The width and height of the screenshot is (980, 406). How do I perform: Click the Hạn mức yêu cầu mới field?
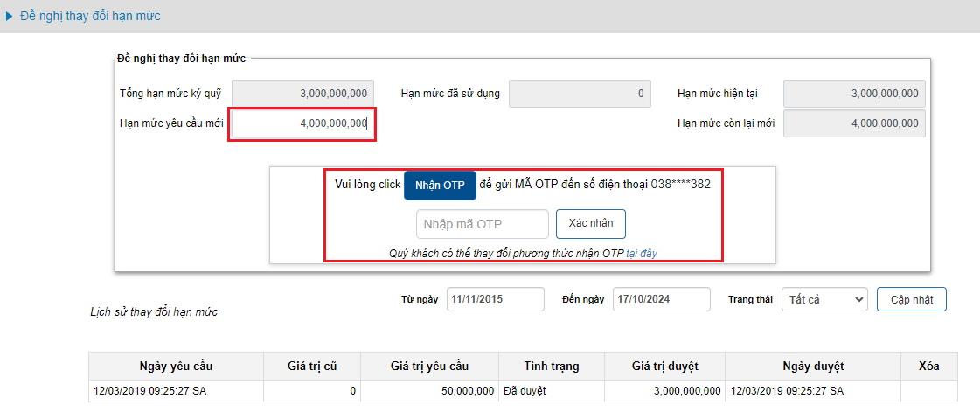[x=302, y=123]
